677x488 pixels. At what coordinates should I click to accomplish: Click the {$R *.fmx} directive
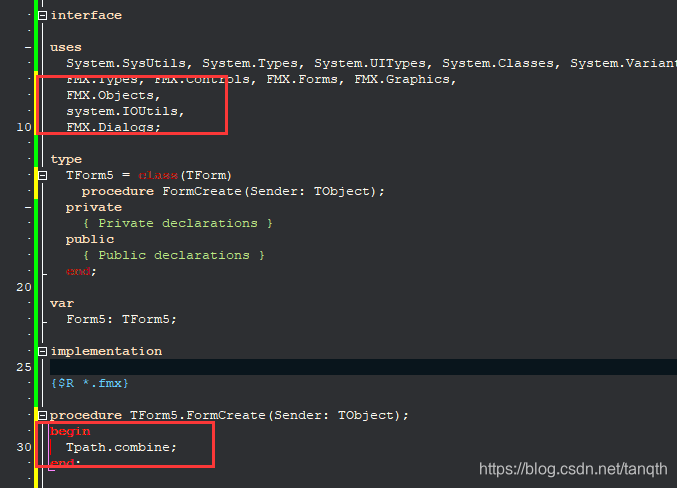pyautogui.click(x=89, y=383)
